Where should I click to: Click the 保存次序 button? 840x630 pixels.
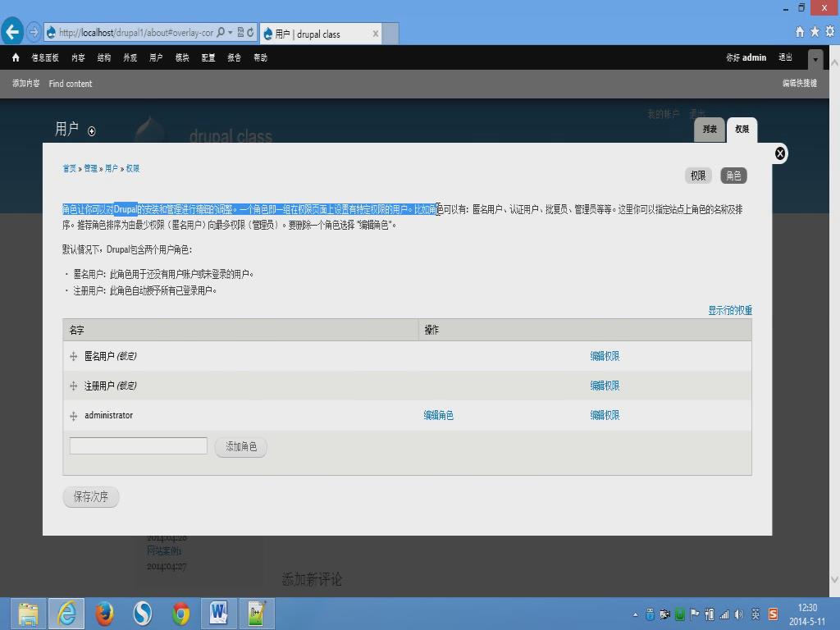pyautogui.click(x=90, y=496)
